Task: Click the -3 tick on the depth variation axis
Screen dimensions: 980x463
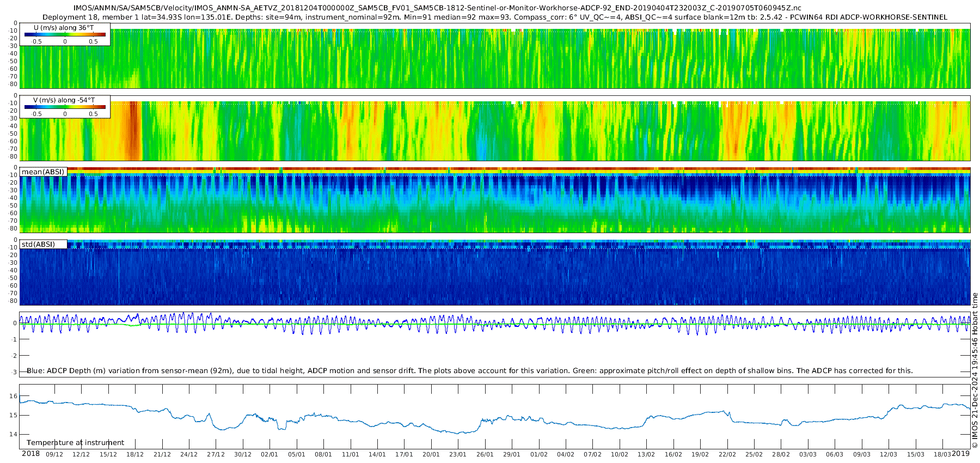Action: click(x=14, y=372)
